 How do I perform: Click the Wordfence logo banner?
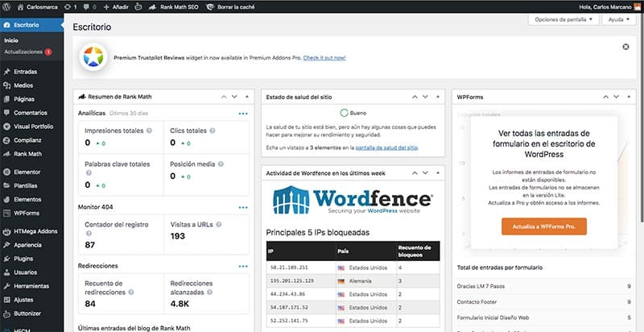click(353, 200)
